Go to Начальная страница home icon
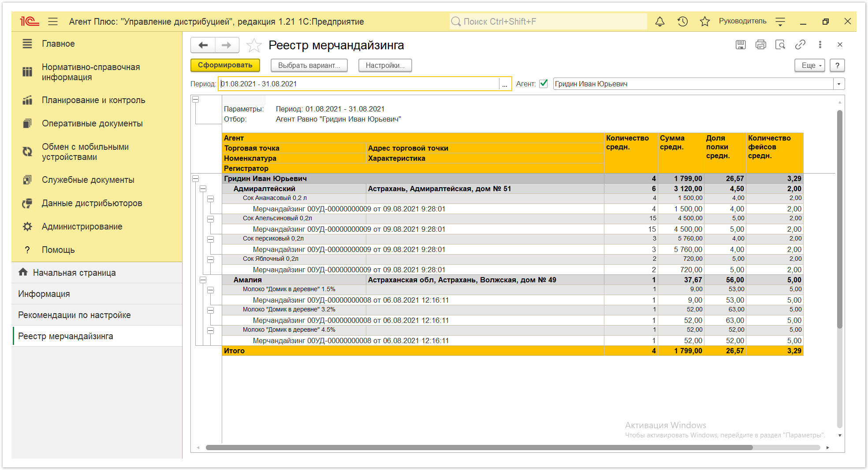Image resolution: width=868 pixels, height=470 pixels. 23,272
